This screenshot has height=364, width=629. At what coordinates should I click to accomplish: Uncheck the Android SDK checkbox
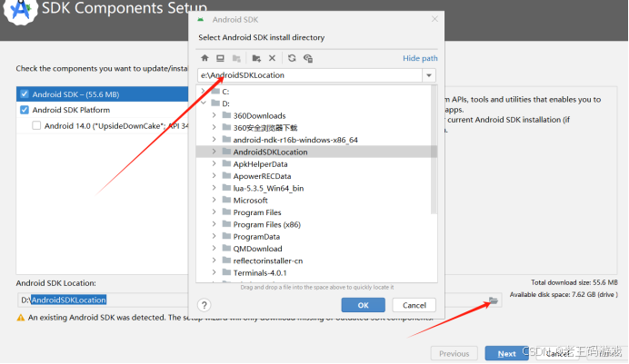click(25, 94)
